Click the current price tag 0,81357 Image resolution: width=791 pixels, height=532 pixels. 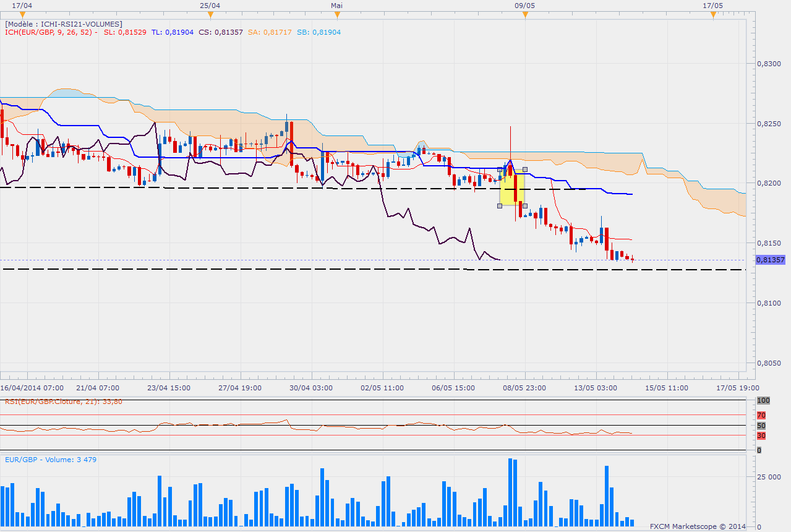(771, 260)
